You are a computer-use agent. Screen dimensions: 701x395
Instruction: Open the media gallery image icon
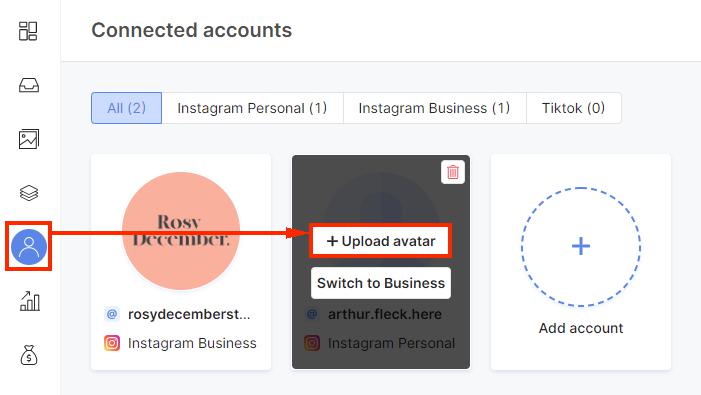pos(29,139)
